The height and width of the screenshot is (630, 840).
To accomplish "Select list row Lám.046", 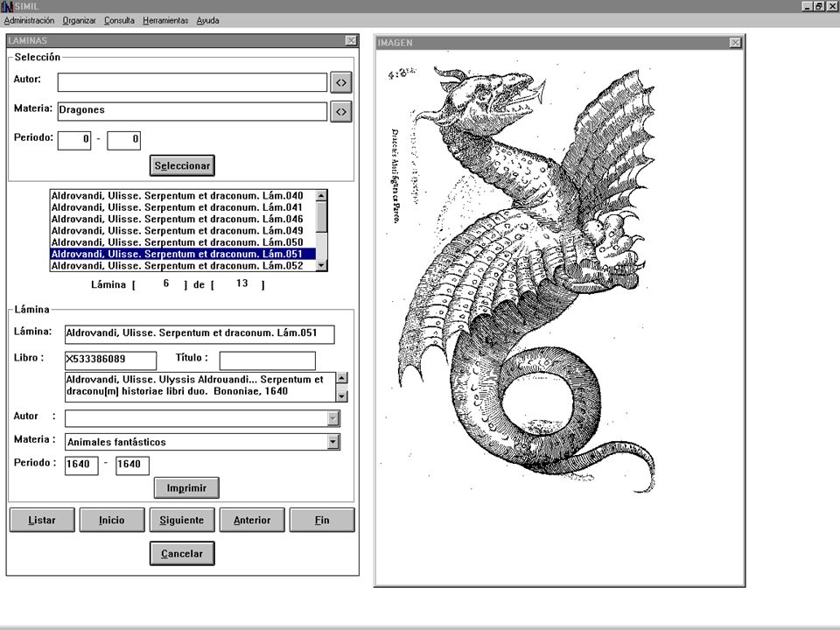I will 183,219.
